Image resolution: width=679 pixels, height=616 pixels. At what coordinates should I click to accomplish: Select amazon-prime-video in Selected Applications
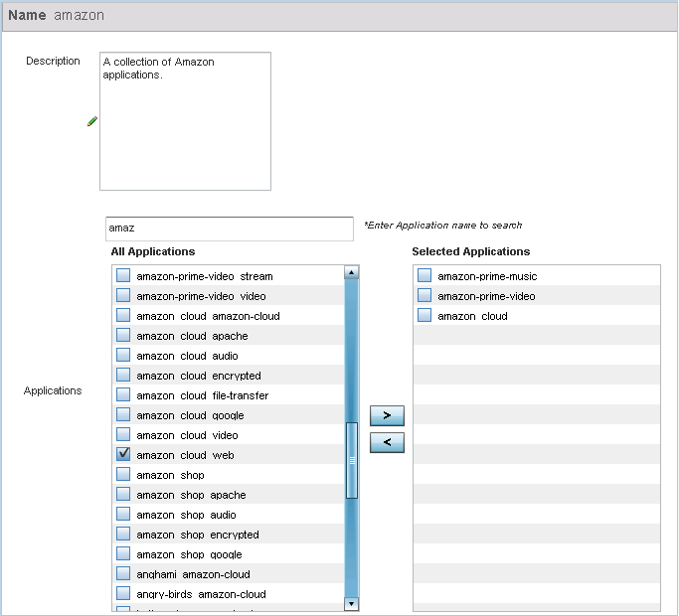[x=424, y=295]
